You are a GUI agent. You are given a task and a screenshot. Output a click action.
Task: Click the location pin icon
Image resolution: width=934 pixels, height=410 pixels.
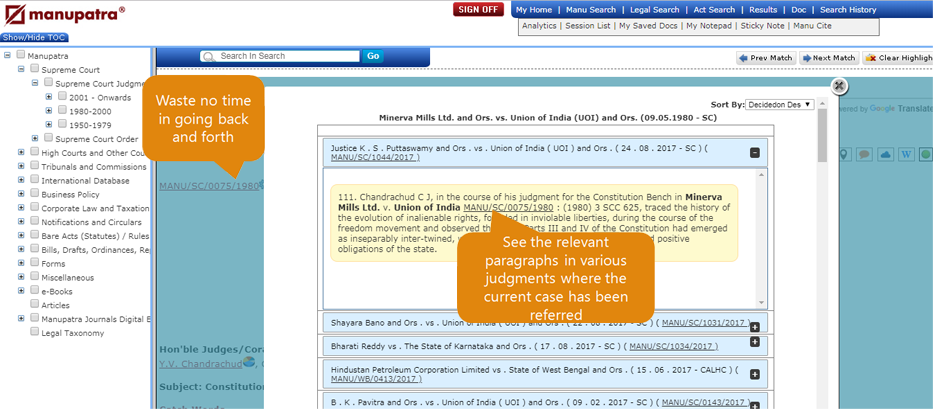pos(844,154)
